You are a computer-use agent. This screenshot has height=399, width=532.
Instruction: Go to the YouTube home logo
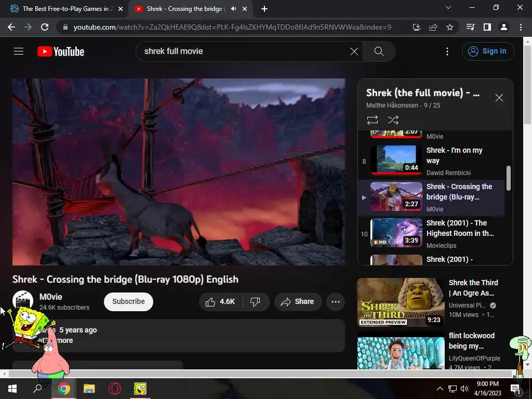click(x=60, y=51)
